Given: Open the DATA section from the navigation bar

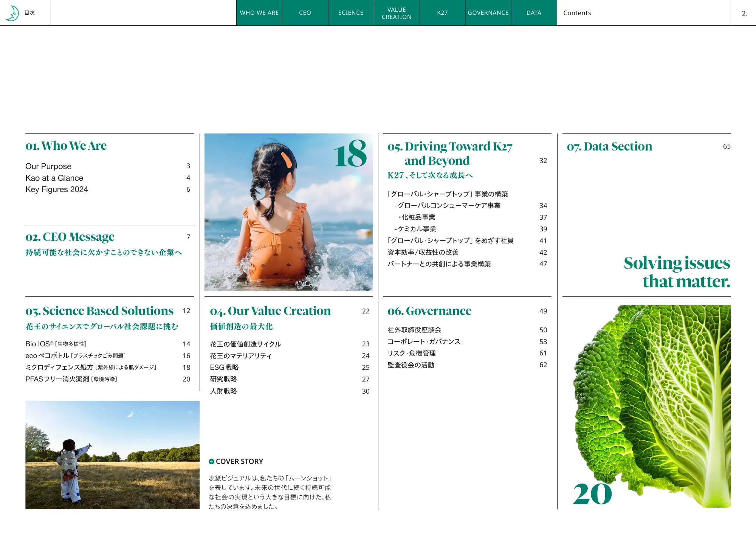Looking at the screenshot, I should tap(534, 12).
